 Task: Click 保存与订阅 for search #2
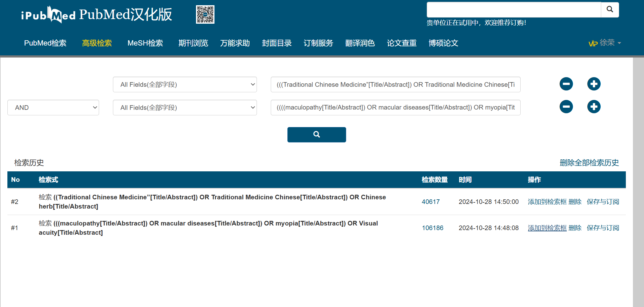603,202
